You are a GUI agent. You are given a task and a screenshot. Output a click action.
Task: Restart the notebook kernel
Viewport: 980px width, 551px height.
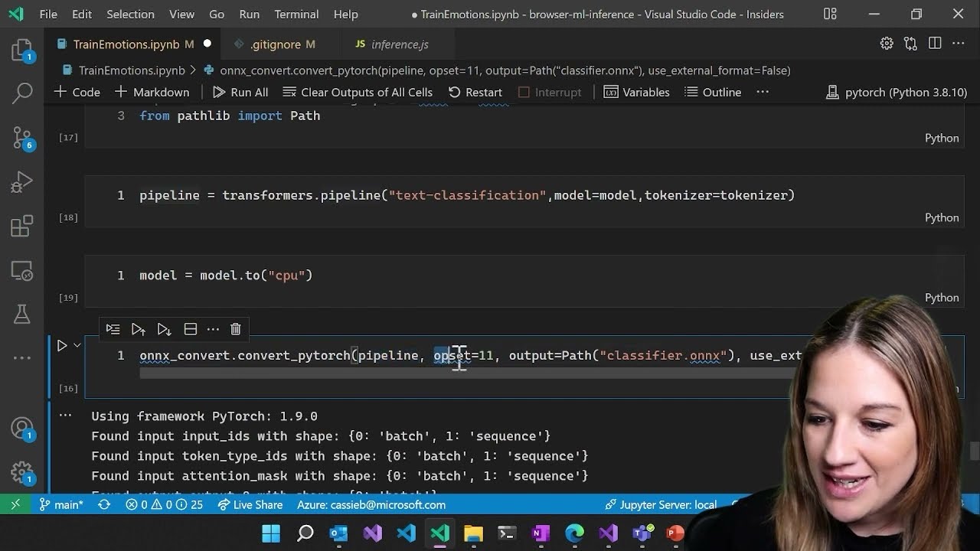tap(475, 92)
